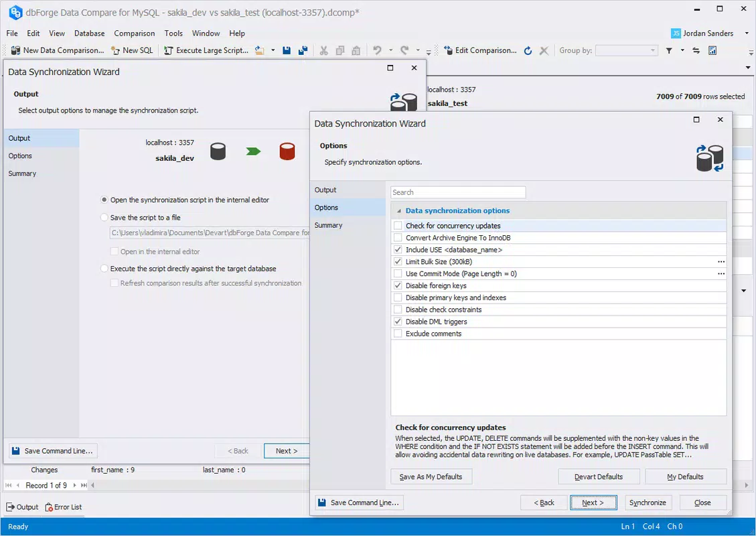Go to last record in navigator

pyautogui.click(x=84, y=485)
